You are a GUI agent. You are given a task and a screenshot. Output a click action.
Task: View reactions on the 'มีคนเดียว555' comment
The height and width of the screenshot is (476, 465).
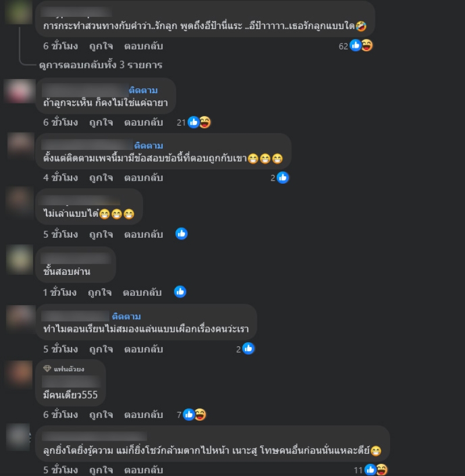pyautogui.click(x=191, y=414)
